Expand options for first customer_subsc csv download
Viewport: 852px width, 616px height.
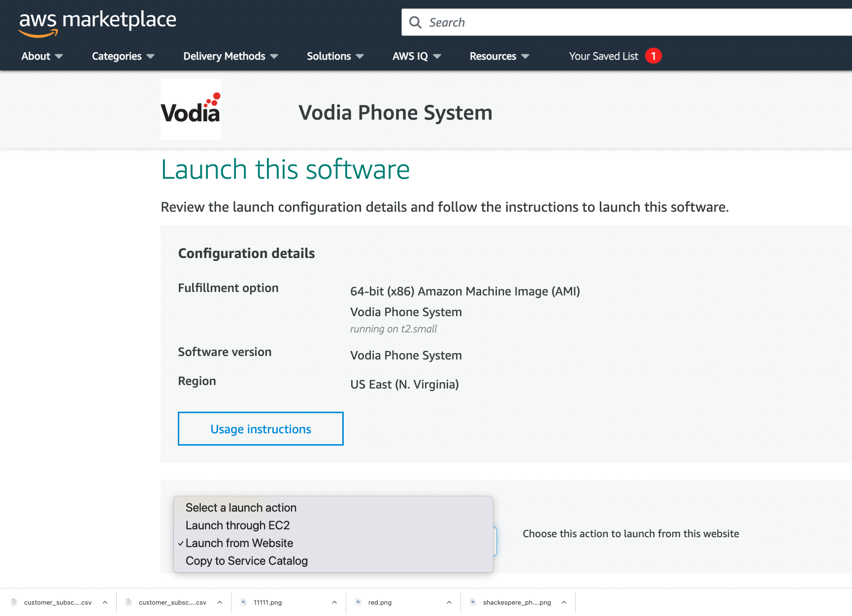click(105, 602)
